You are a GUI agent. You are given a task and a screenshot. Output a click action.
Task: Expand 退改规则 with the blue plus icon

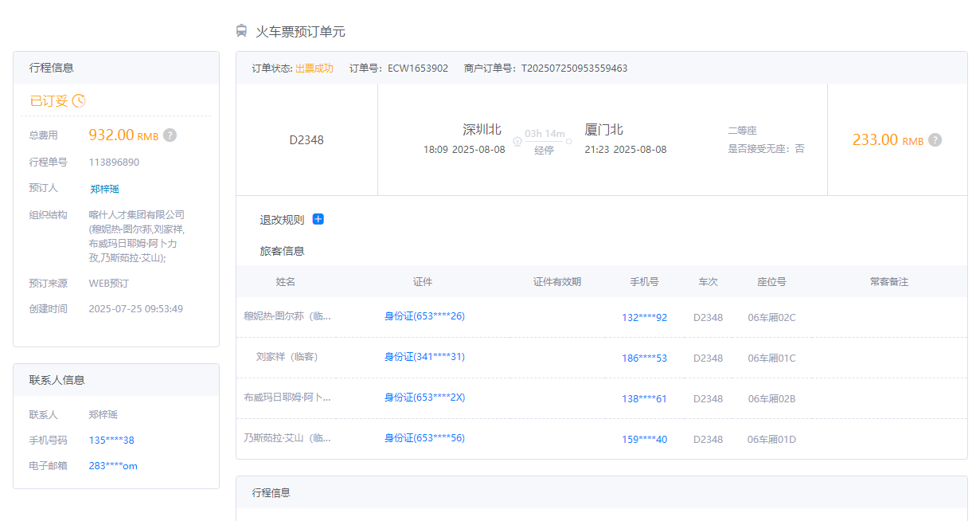[x=318, y=219]
